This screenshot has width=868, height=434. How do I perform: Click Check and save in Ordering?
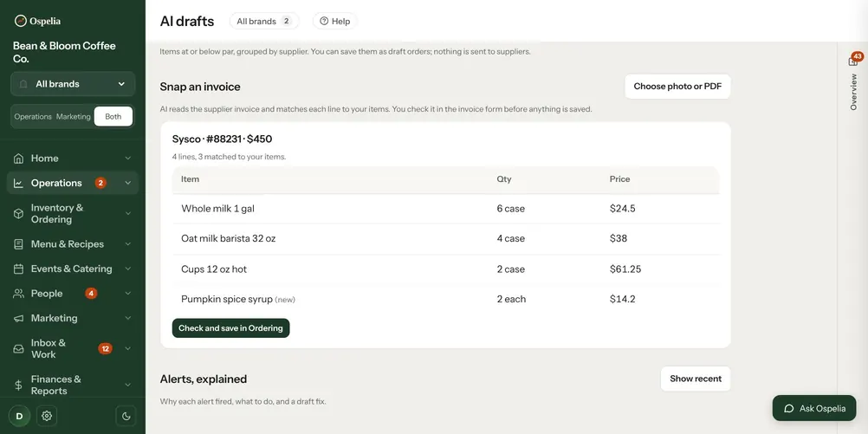pos(230,328)
